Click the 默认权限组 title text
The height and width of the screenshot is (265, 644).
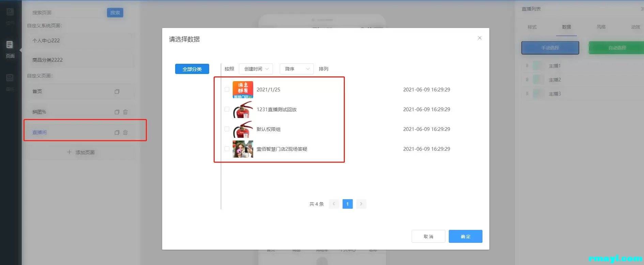(269, 129)
